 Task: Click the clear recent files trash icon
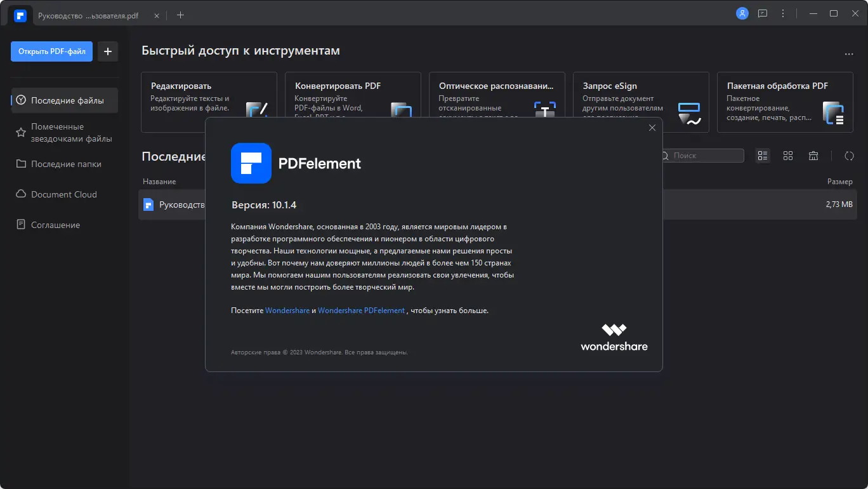(x=813, y=156)
